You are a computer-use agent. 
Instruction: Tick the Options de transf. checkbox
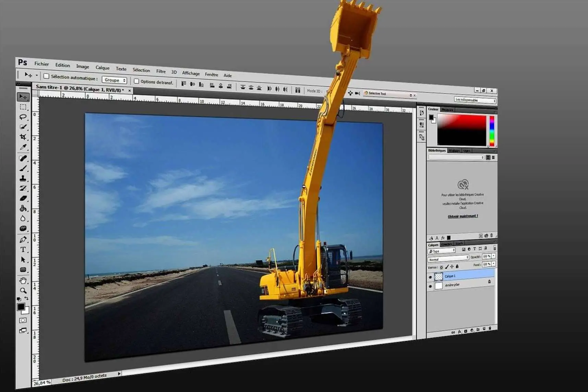tap(136, 81)
